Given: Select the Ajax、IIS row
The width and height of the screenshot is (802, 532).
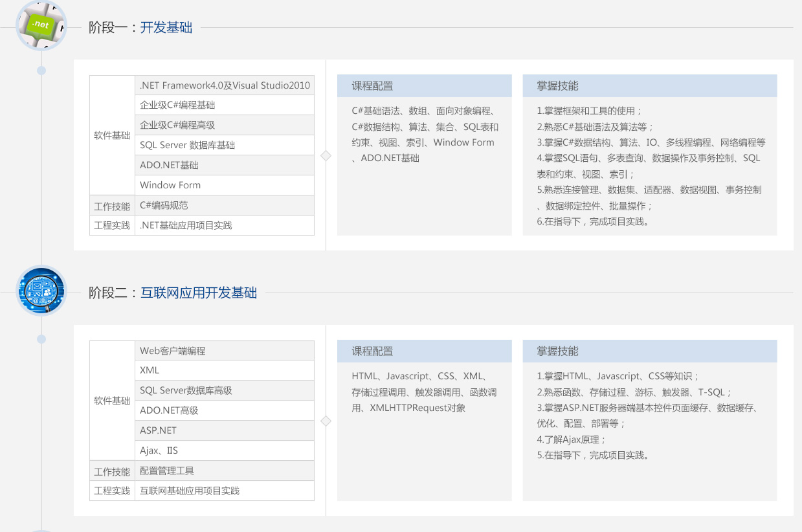Looking at the screenshot, I should (x=225, y=450).
